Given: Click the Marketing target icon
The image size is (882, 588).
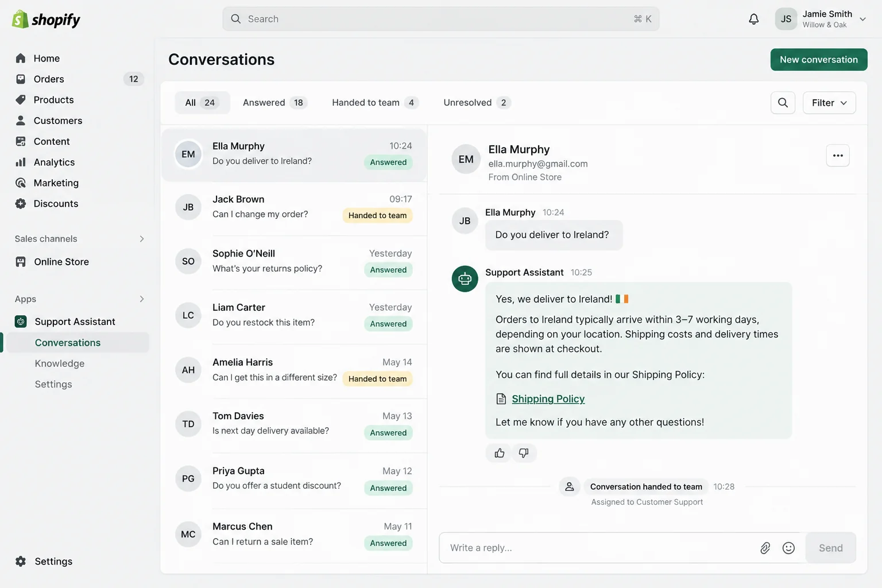Looking at the screenshot, I should [21, 183].
